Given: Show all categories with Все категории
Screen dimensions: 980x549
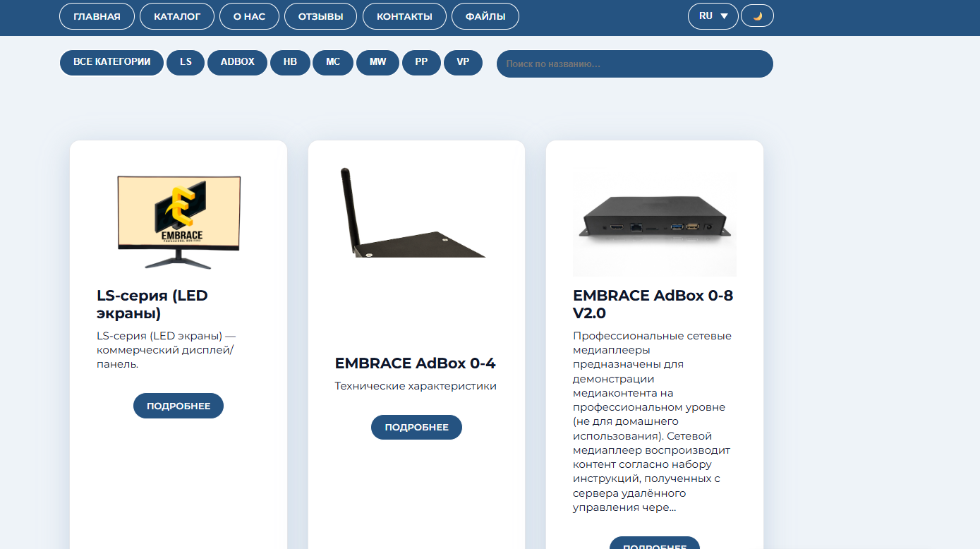Looking at the screenshot, I should coord(112,62).
